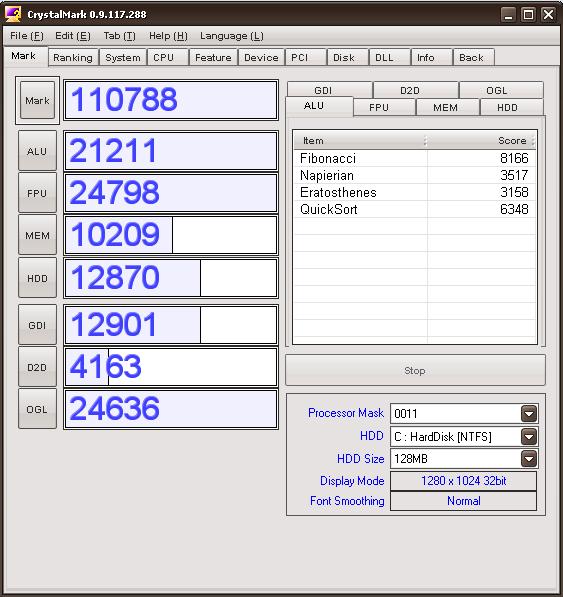Click the CrystalMark title bar app icon
The width and height of the screenshot is (563, 597).
13,14
